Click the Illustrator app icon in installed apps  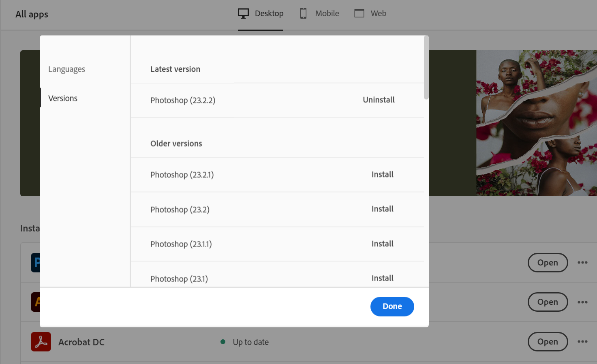click(36, 302)
